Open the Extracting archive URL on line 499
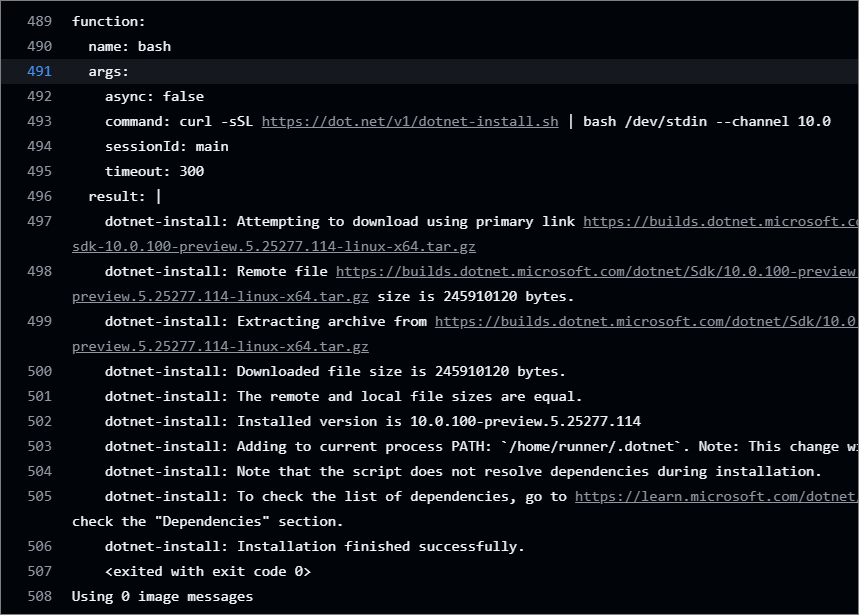Image resolution: width=859 pixels, height=615 pixels. coord(647,321)
